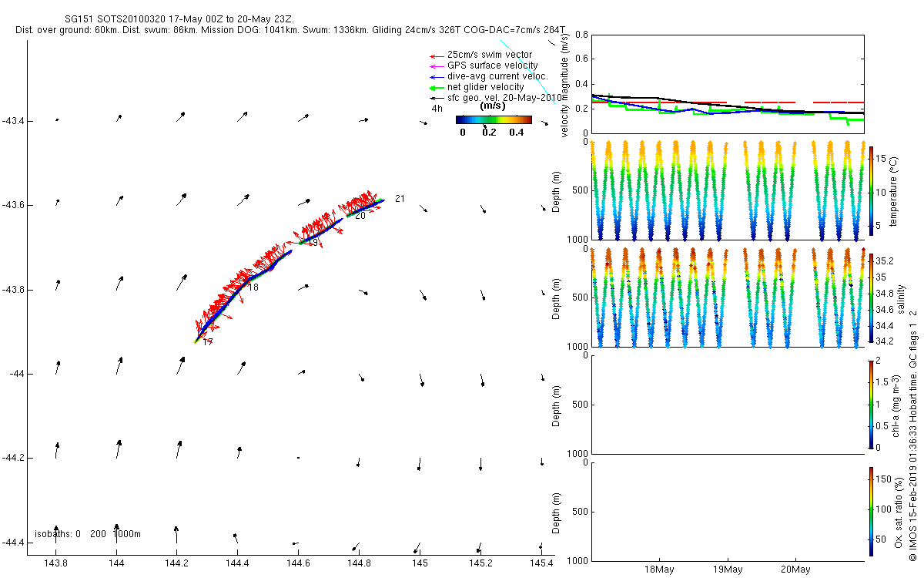The image size is (924, 578).
Task: Click the green net glider velocity legend arrow
Action: (x=436, y=88)
